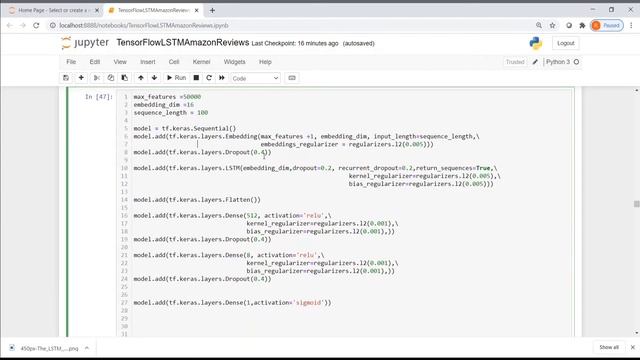Open the browser extensions puzzle icon

(x=582, y=25)
